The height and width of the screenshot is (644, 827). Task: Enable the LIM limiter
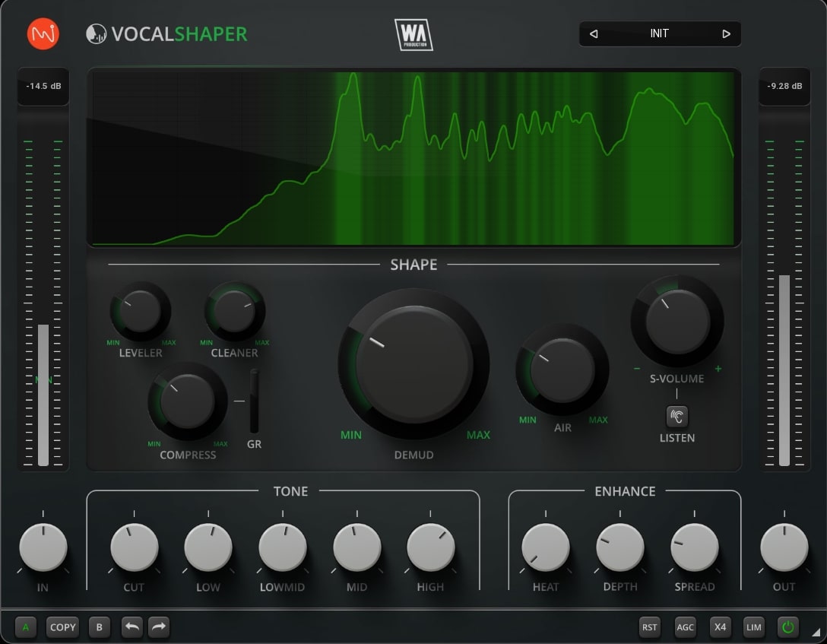[753, 627]
